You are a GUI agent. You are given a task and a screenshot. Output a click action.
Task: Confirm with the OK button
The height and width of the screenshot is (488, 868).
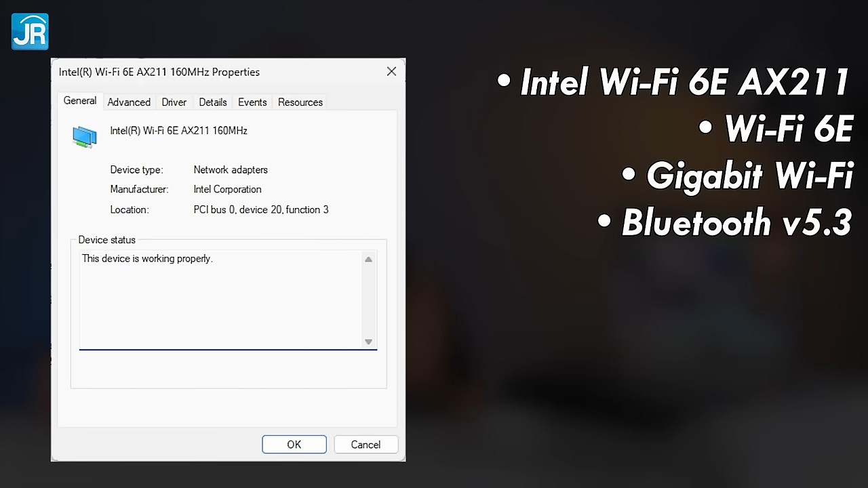point(294,445)
